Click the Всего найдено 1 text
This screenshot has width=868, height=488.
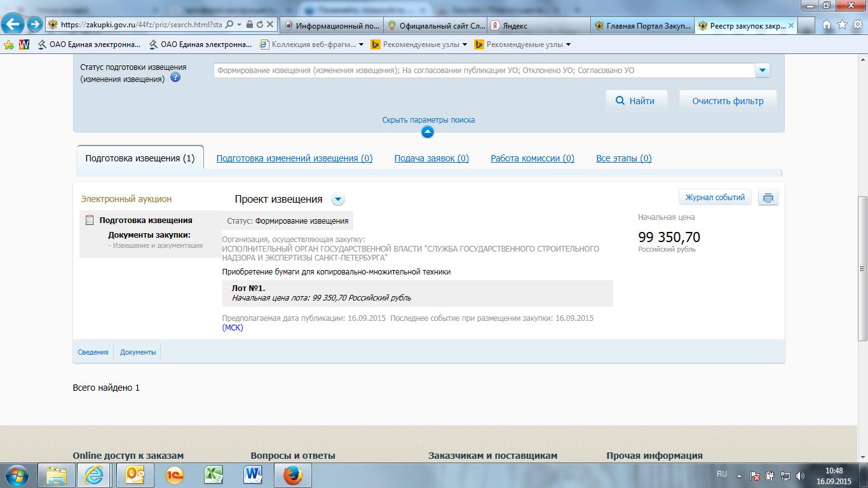pyautogui.click(x=106, y=388)
